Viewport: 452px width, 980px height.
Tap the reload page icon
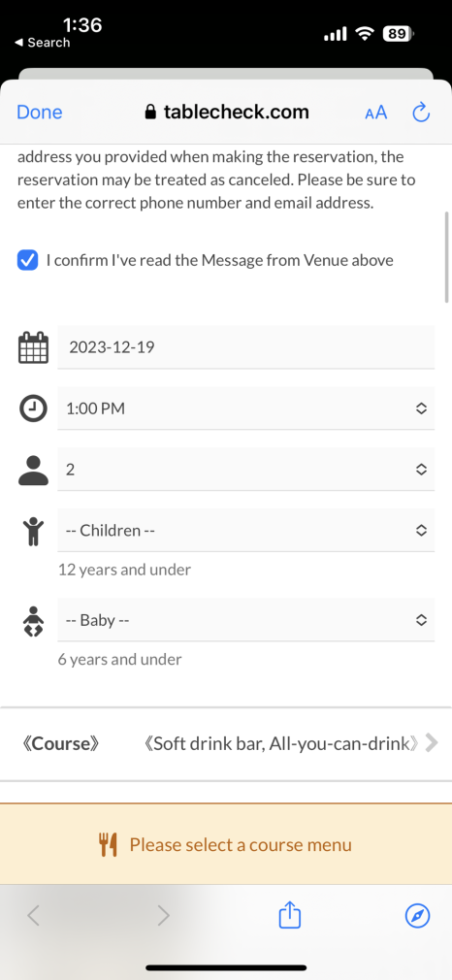click(x=421, y=113)
